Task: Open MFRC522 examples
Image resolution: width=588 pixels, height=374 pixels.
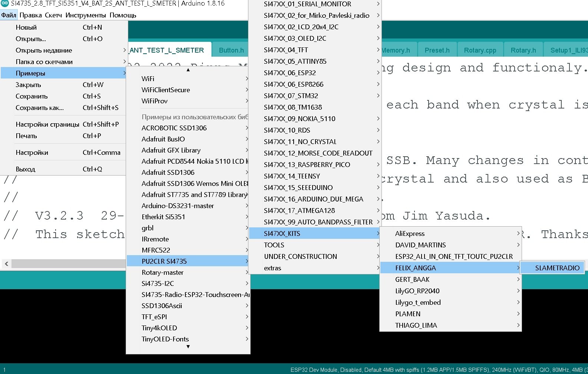Action: (188, 250)
